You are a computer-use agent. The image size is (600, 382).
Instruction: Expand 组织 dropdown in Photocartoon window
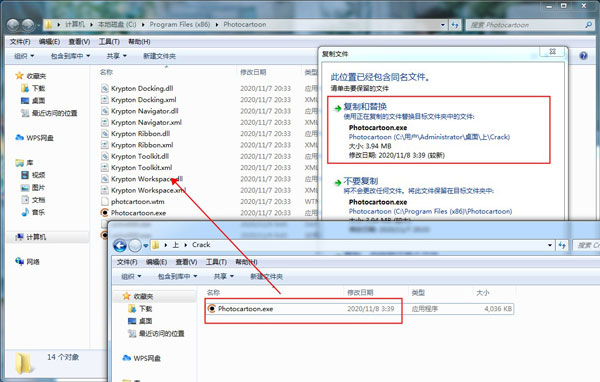(24, 56)
